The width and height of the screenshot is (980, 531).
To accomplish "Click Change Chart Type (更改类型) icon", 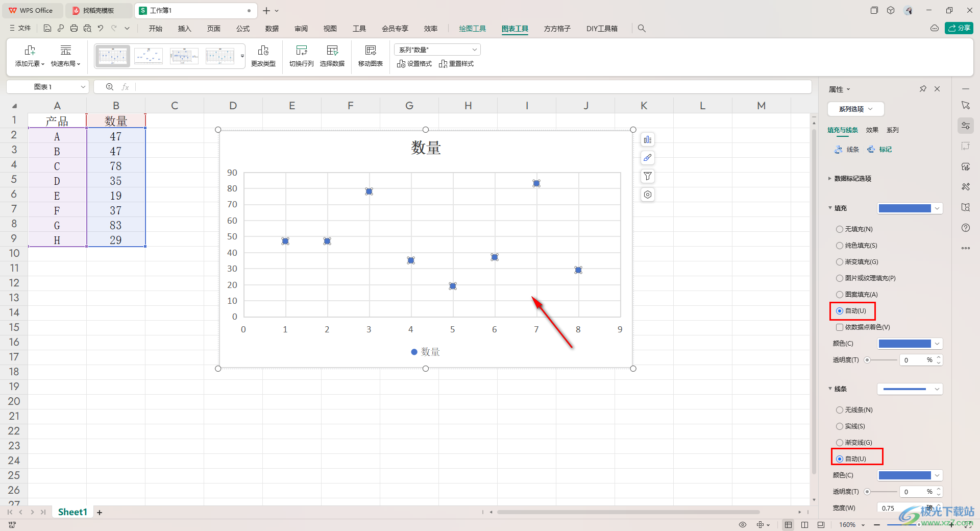I will coord(263,56).
